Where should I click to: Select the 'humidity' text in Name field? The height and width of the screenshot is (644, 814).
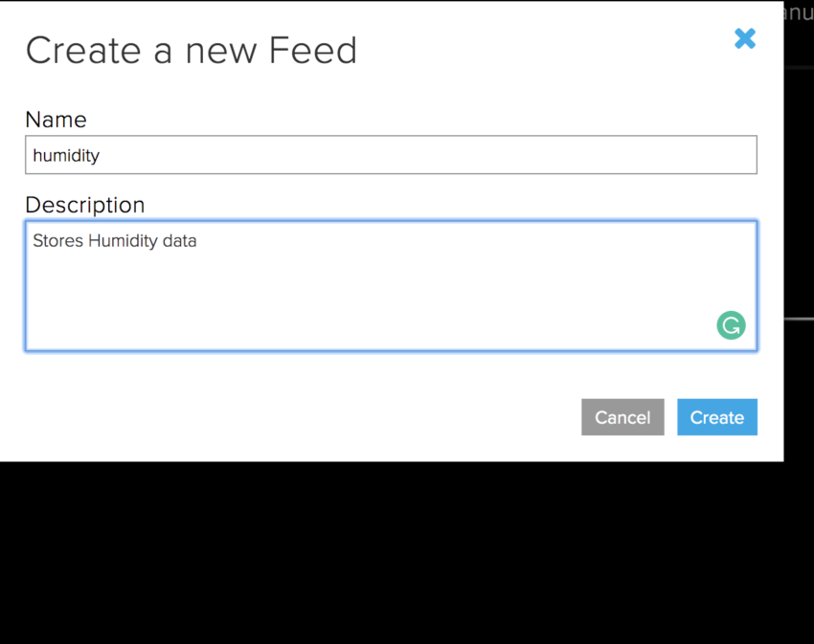[65, 154]
